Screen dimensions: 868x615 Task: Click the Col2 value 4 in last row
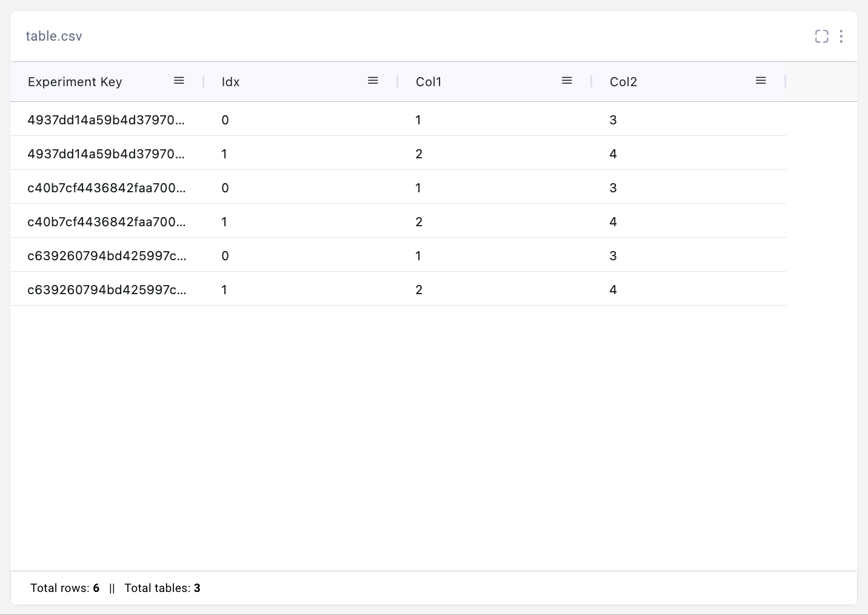(x=613, y=289)
